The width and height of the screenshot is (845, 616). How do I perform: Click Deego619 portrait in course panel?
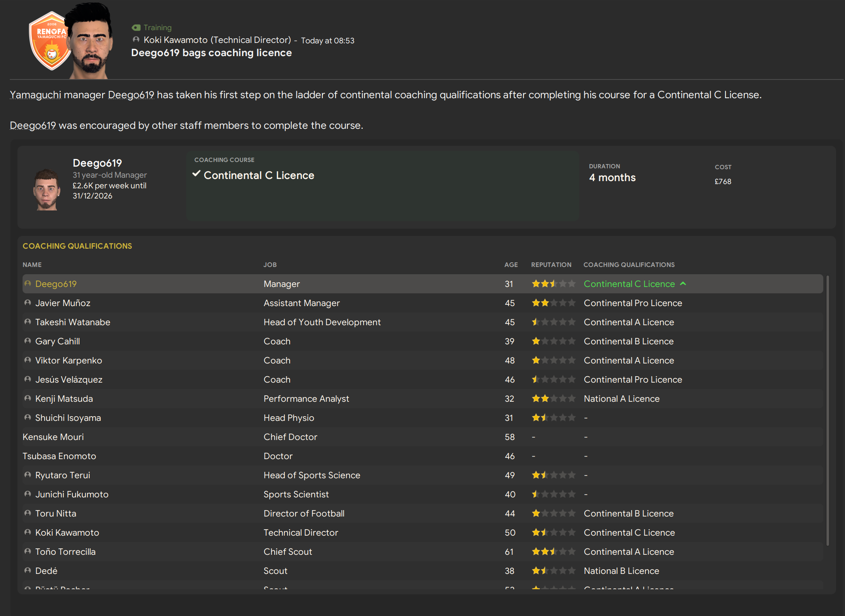[x=46, y=190]
